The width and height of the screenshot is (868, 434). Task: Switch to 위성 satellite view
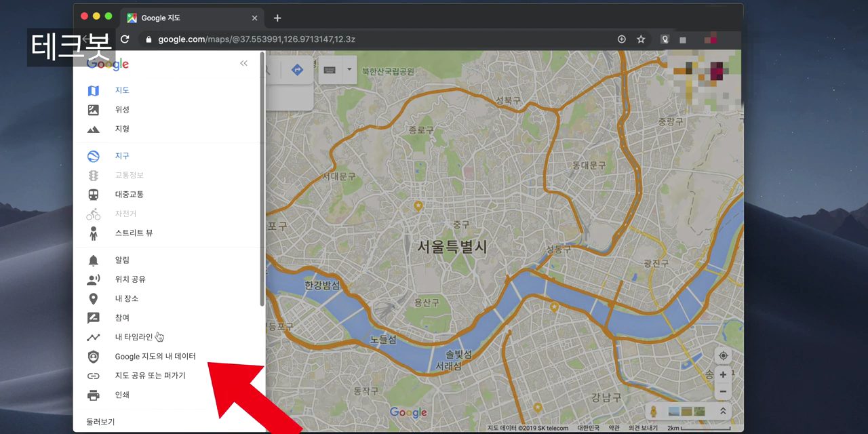122,110
